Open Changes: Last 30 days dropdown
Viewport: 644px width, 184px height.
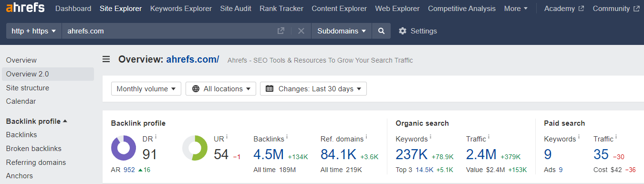[313, 89]
